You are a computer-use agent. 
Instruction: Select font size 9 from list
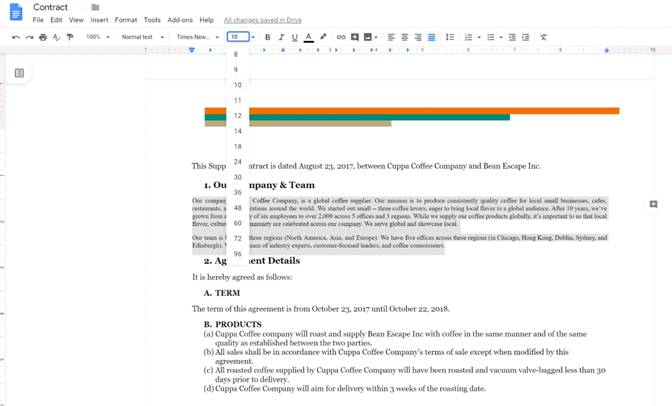(x=238, y=69)
